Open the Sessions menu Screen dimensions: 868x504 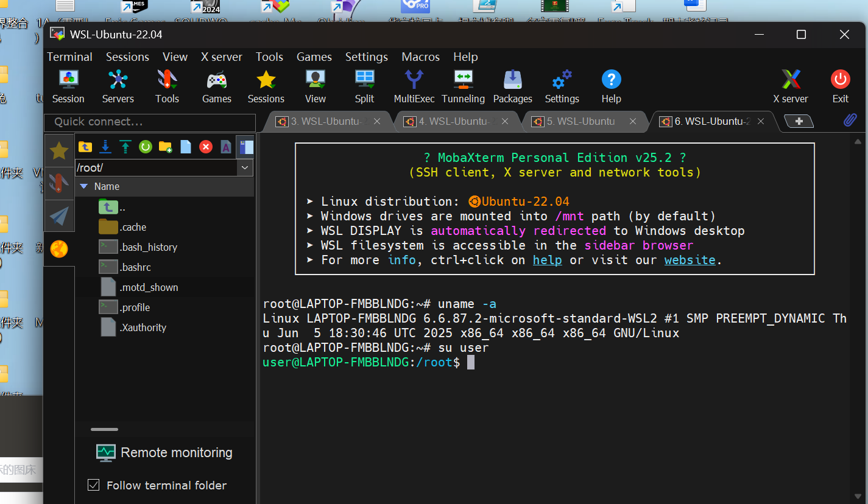[127, 57]
